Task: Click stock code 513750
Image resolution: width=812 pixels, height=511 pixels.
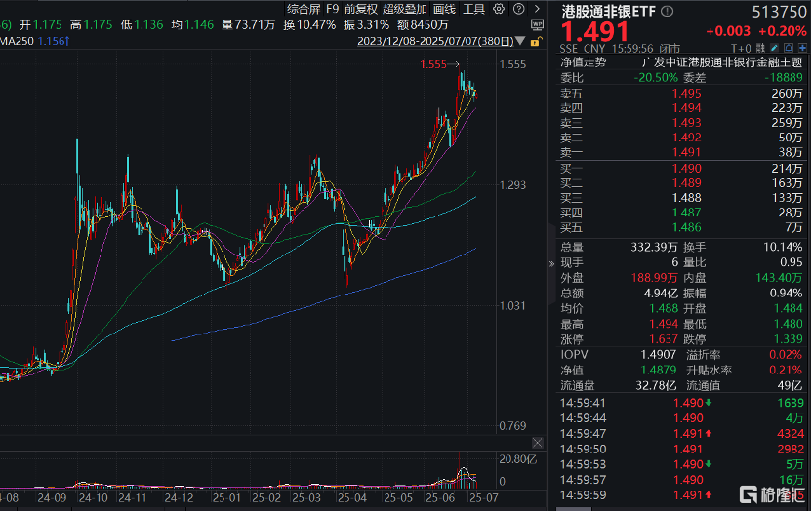Action: pos(779,12)
